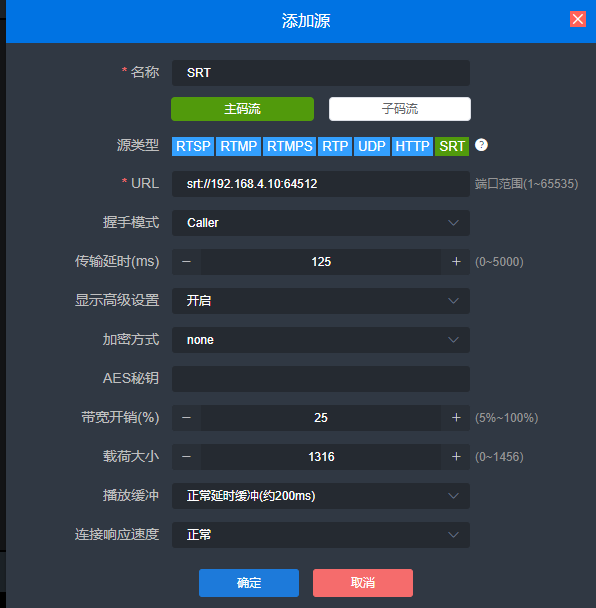Choose SRT as source type
The image size is (596, 608).
452,147
